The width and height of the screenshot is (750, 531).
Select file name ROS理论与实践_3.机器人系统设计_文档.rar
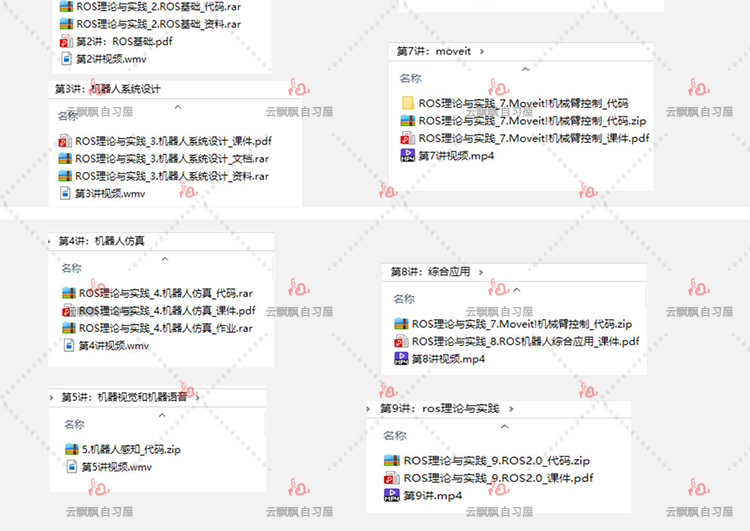[172, 159]
